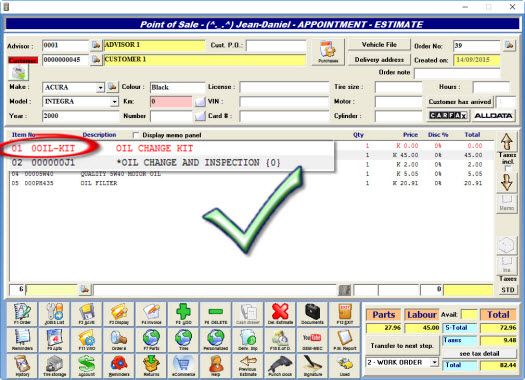
Task: Click Customer has arrived button
Action: pos(460,102)
